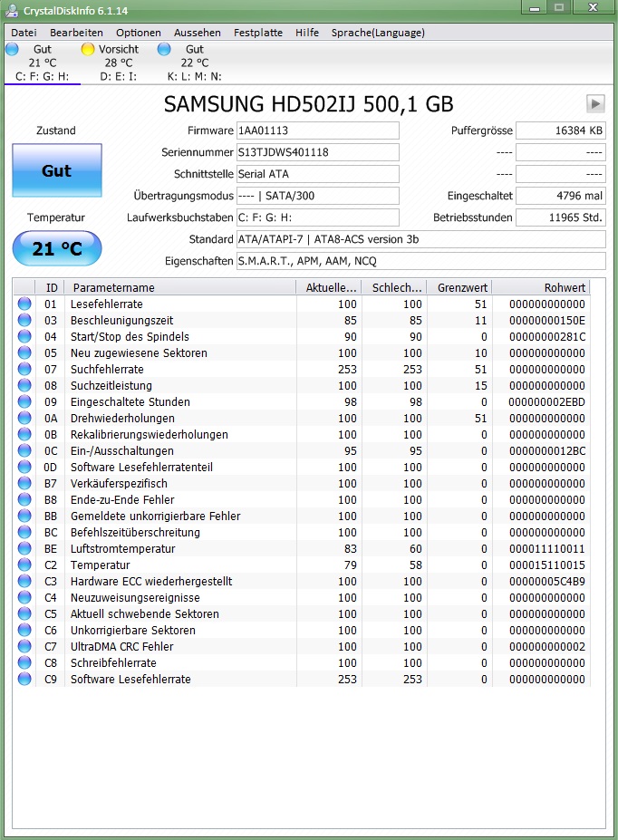Click raw value 000000002EBD
The width and height of the screenshot is (618, 840).
(546, 401)
